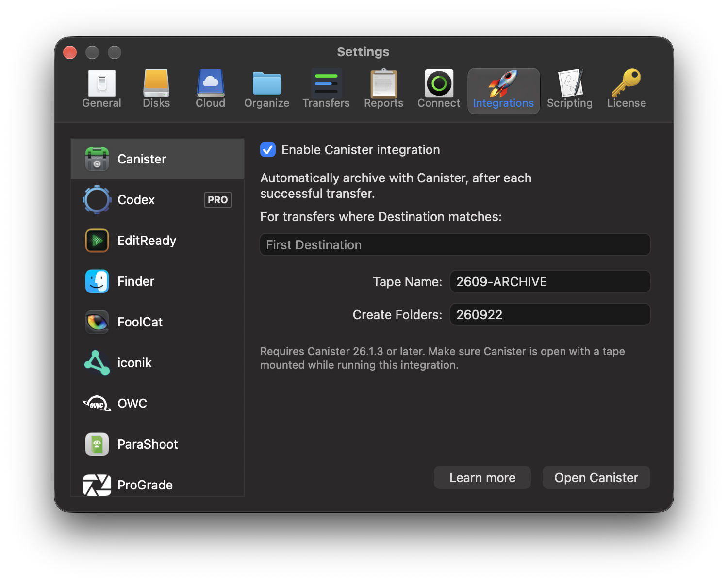Open the Transfers bars icon
The width and height of the screenshot is (728, 584).
coord(326,83)
